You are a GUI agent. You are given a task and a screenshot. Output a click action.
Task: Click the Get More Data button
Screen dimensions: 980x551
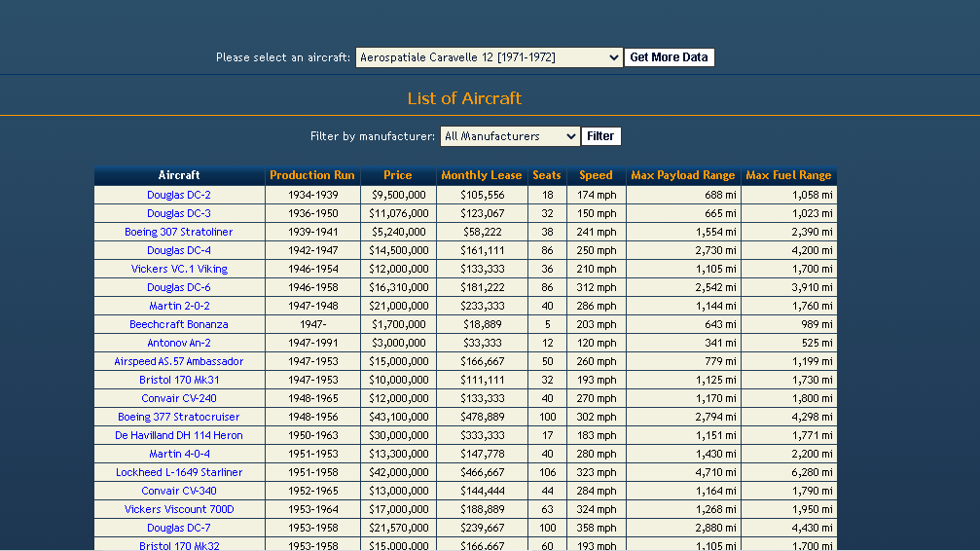669,57
